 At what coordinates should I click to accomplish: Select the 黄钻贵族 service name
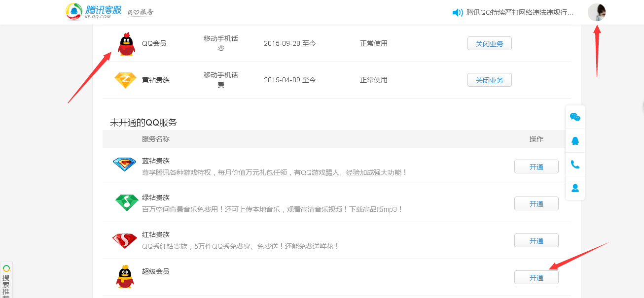[x=156, y=80]
